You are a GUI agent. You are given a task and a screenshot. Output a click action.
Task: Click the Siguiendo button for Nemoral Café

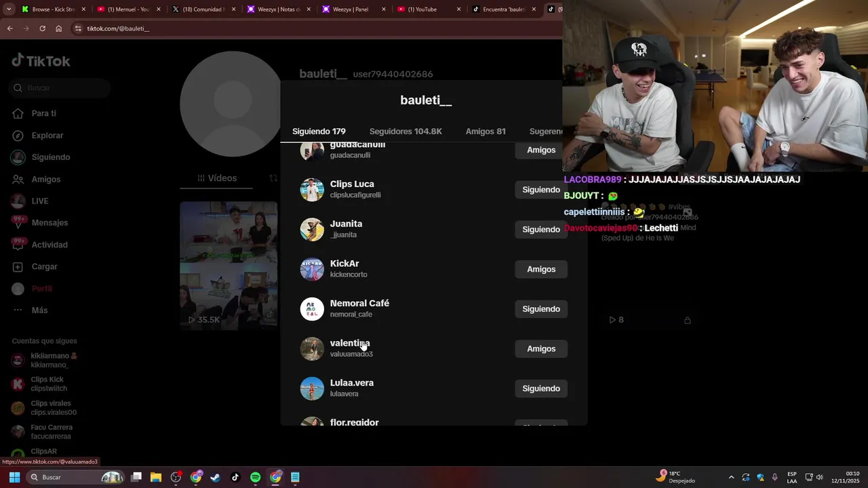[541, 309]
